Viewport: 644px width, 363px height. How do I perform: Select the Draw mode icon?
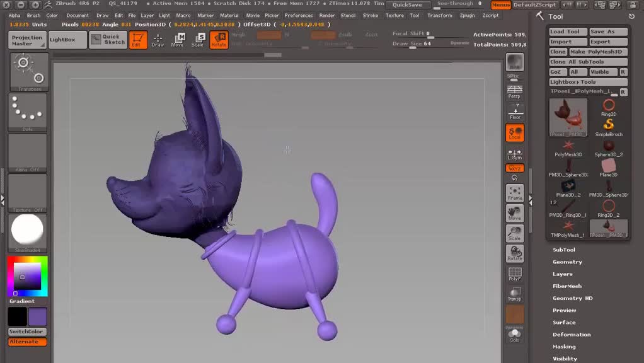pos(158,40)
